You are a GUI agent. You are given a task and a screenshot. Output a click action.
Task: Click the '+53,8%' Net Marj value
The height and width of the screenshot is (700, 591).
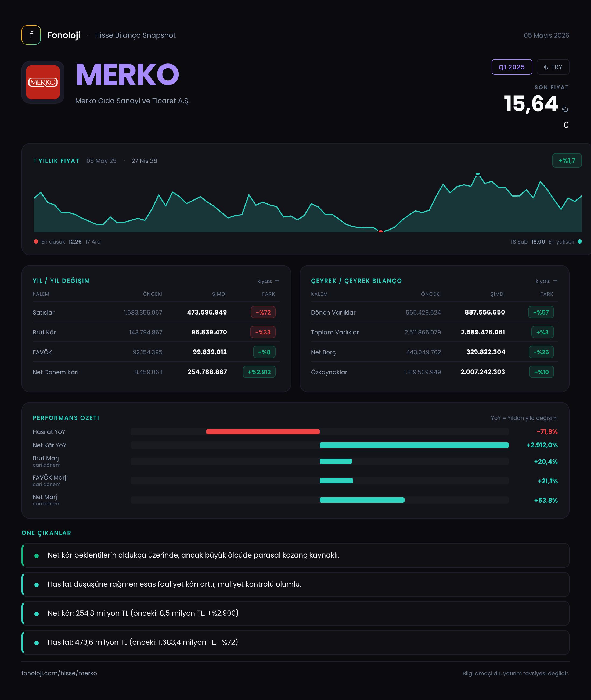click(x=546, y=500)
